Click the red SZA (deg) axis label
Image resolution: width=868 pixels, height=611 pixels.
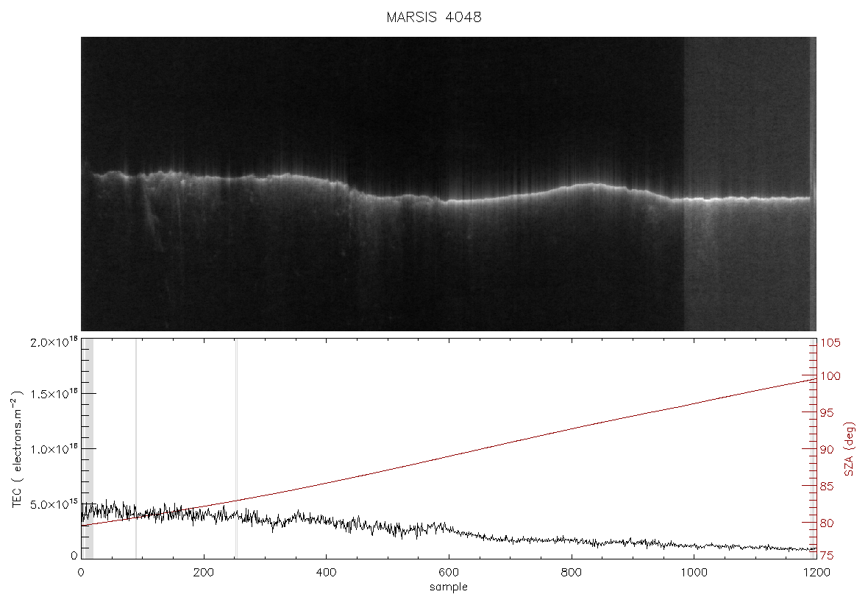coord(849,449)
